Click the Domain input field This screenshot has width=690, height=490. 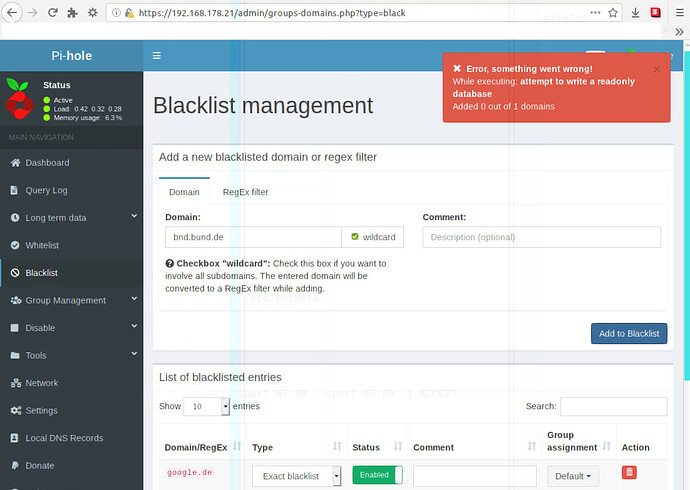tap(253, 237)
